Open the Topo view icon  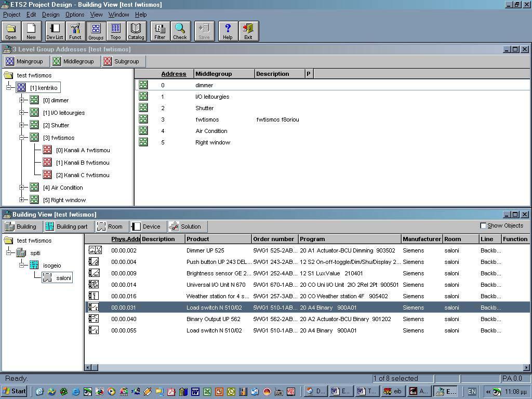[116, 31]
